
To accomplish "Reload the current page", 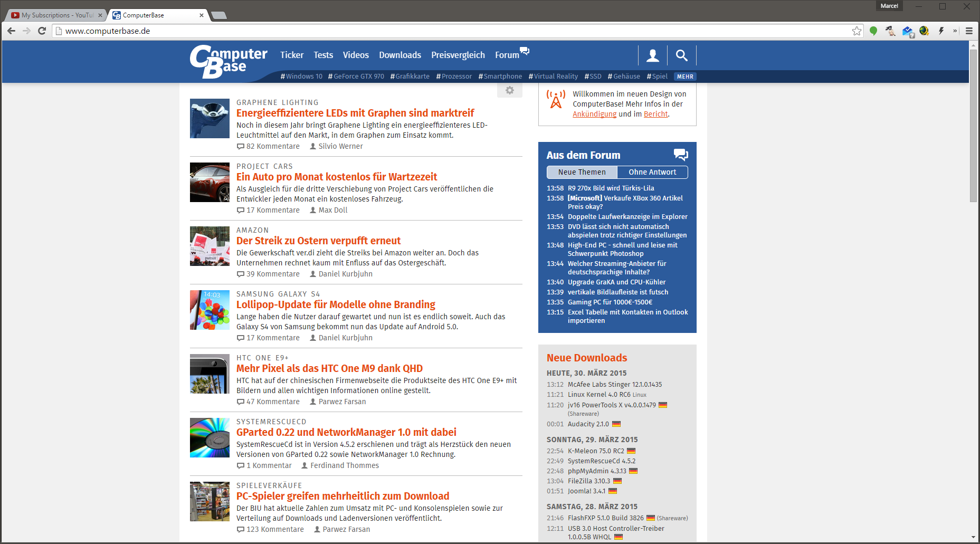I will pos(42,31).
